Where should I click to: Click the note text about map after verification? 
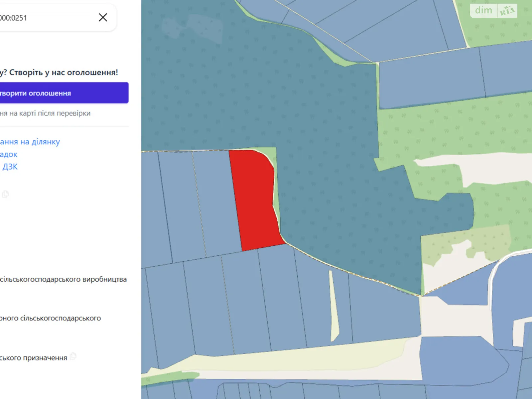click(45, 113)
